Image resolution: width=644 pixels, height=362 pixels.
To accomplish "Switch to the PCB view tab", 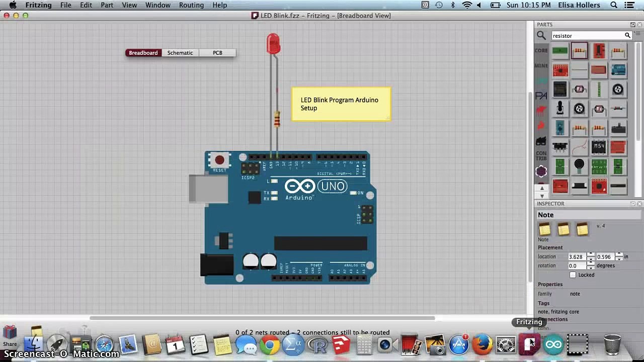I will click(x=217, y=53).
